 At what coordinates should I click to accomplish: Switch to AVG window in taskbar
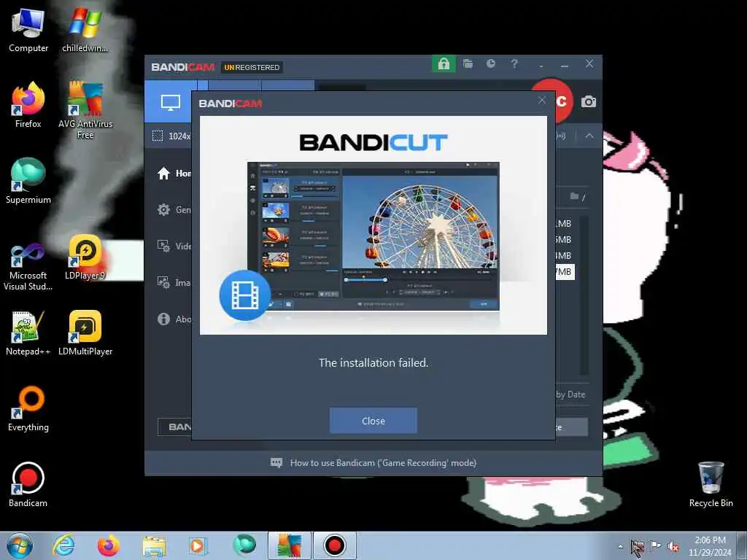[x=289, y=545]
